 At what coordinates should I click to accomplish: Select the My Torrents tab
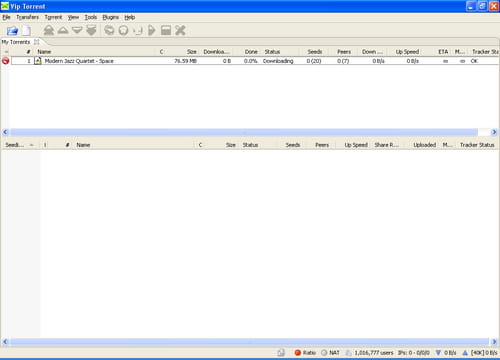tap(16, 42)
